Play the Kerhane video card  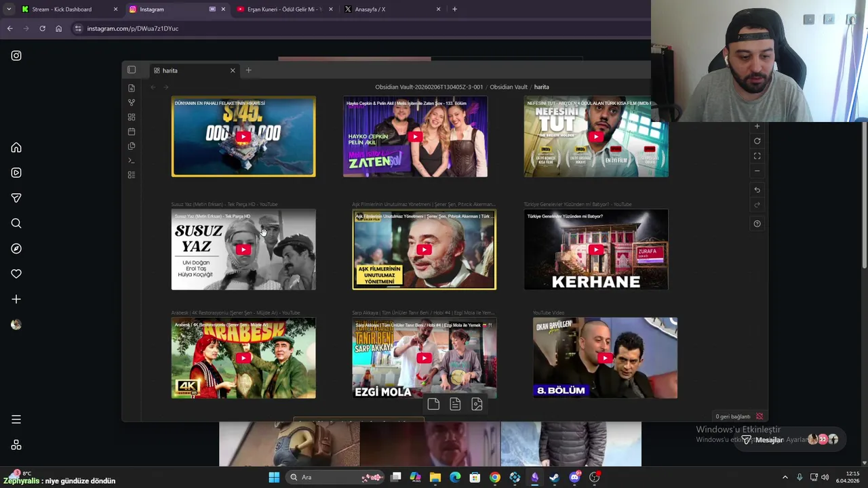[596, 249]
